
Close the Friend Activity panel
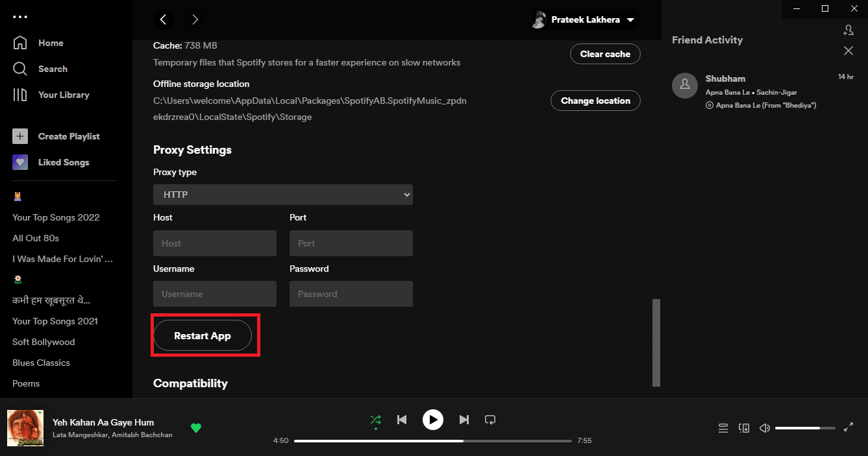click(848, 51)
